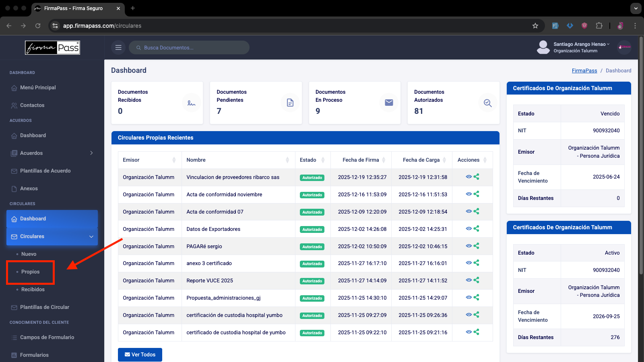Click the Documentos Recibidos signature icon
644x362 pixels.
(192, 103)
